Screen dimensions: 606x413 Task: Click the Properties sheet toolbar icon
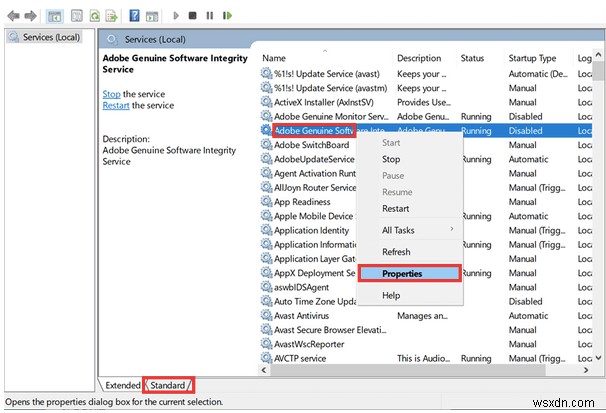coord(77,16)
